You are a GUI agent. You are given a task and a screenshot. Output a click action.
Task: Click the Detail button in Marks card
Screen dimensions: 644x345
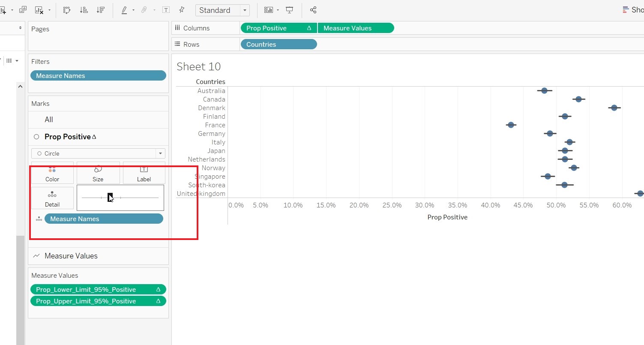point(52,199)
